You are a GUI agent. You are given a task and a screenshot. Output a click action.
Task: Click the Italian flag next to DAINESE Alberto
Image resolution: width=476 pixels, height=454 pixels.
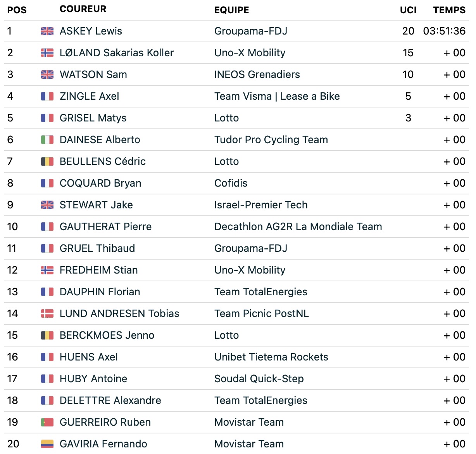point(47,140)
